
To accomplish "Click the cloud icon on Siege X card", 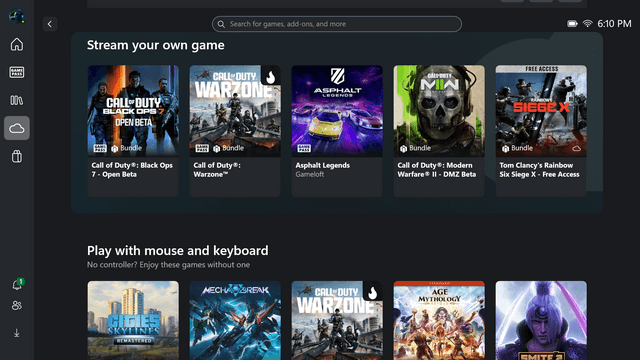I will (576, 149).
